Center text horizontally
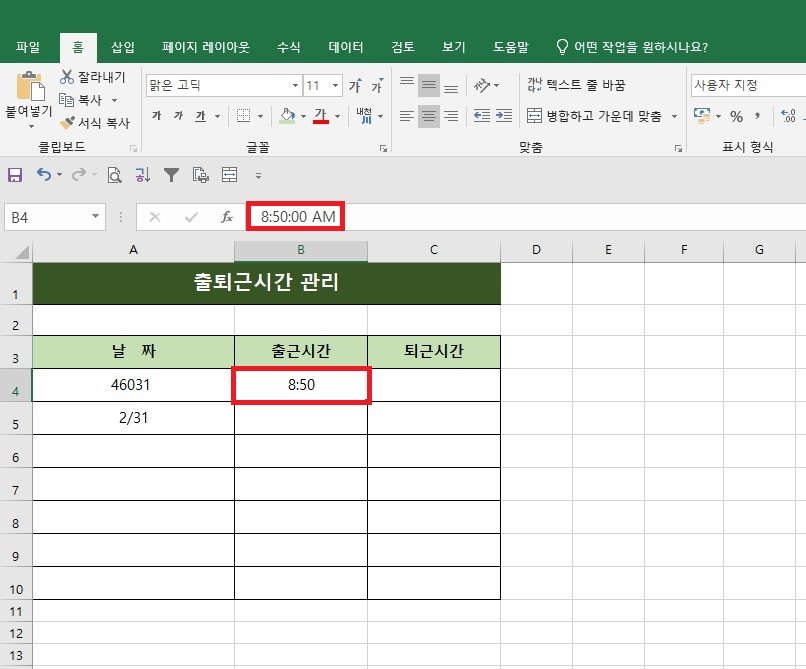 pyautogui.click(x=429, y=116)
